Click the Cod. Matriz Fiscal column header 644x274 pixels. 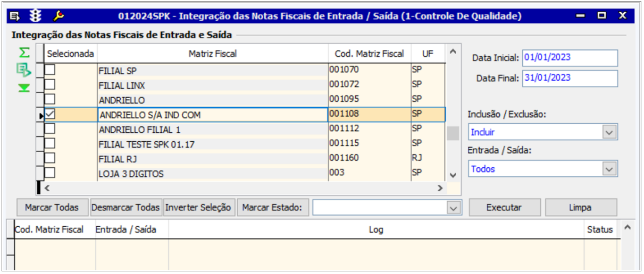(369, 54)
